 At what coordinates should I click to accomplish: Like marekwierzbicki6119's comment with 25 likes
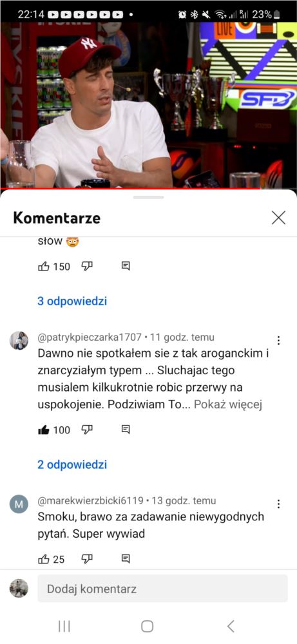coord(44,559)
